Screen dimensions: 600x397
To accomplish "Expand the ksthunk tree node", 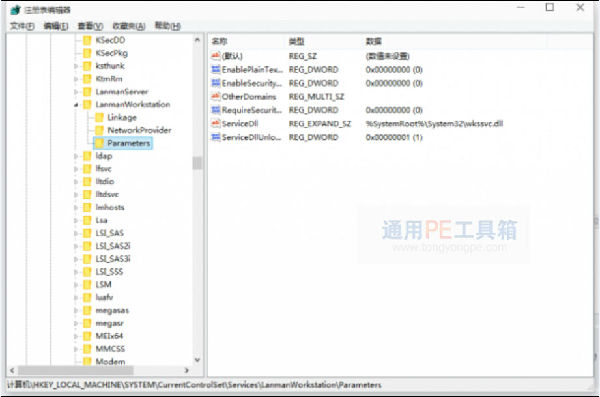I will pyautogui.click(x=76, y=66).
